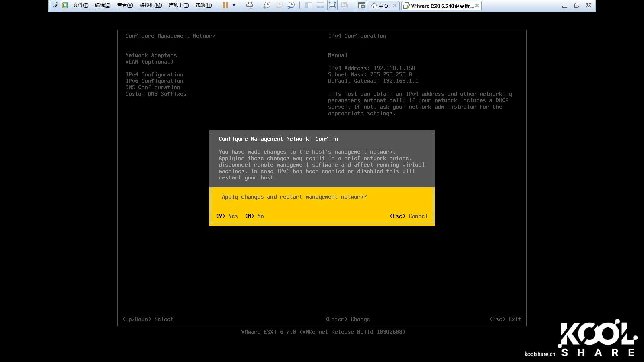Close the 主页 tab
The height and width of the screenshot is (362, 644).
coord(395,6)
